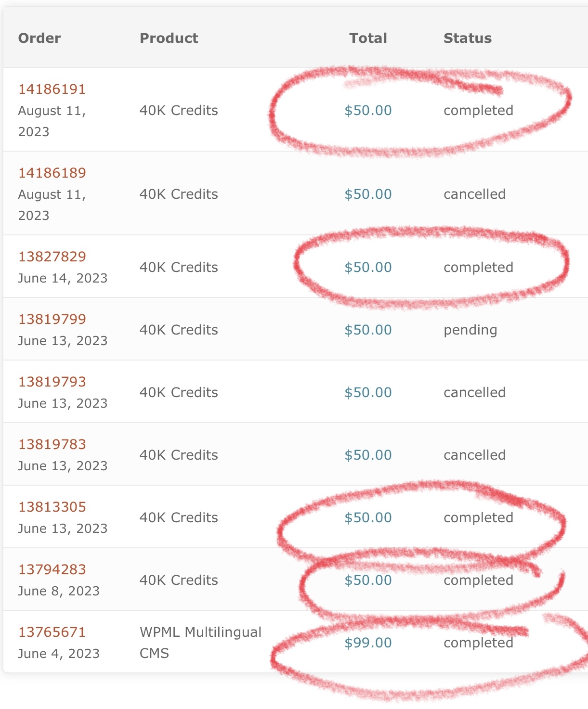Click WPML Multilingual CMS product name

click(x=200, y=643)
